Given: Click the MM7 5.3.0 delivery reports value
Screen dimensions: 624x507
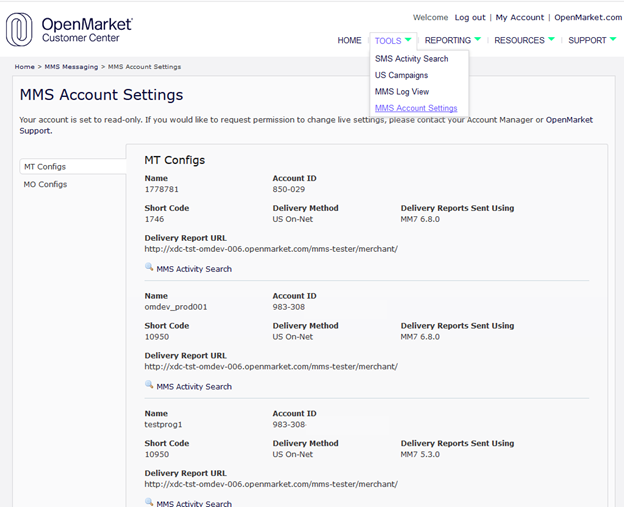Looking at the screenshot, I should [420, 454].
